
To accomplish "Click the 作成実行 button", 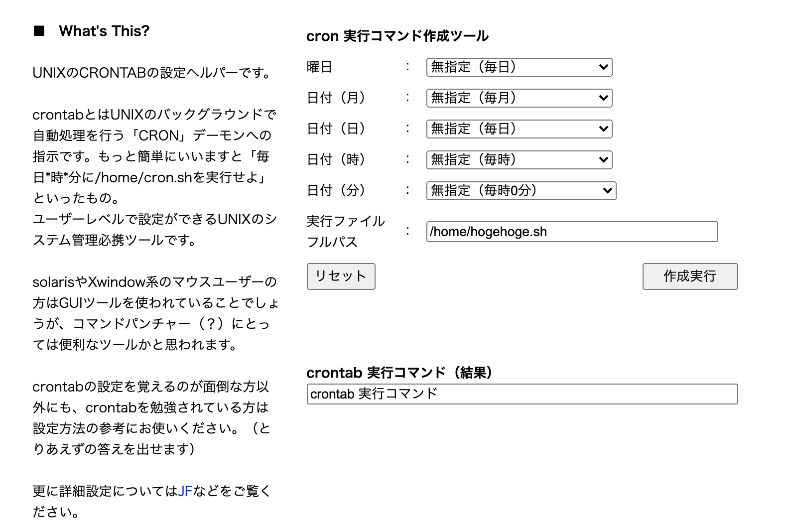I will coord(689,276).
